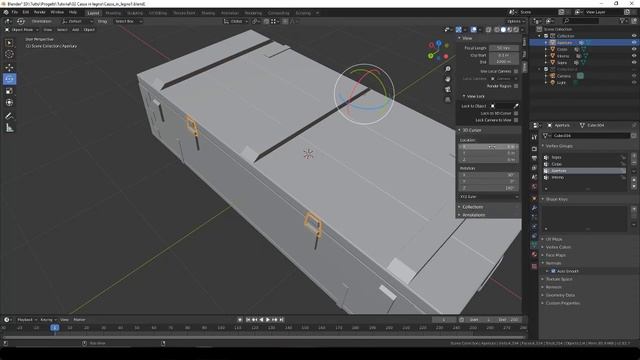Open the Add menu in viewport header
This screenshot has width=640, height=360.
tap(76, 30)
